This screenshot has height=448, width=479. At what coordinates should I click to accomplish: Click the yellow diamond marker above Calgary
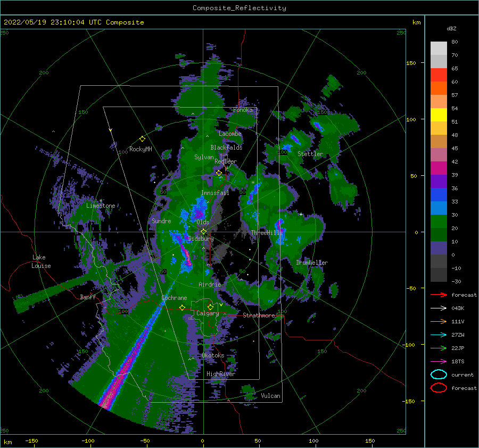pyautogui.click(x=210, y=307)
